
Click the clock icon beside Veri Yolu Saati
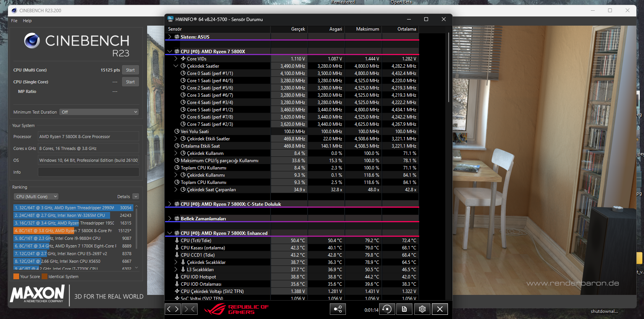[x=177, y=131]
